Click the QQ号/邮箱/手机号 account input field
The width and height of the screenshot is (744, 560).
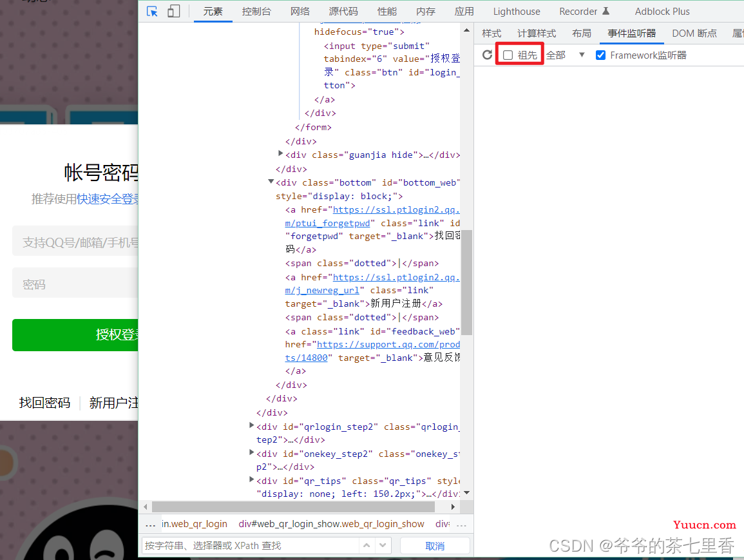coord(75,241)
